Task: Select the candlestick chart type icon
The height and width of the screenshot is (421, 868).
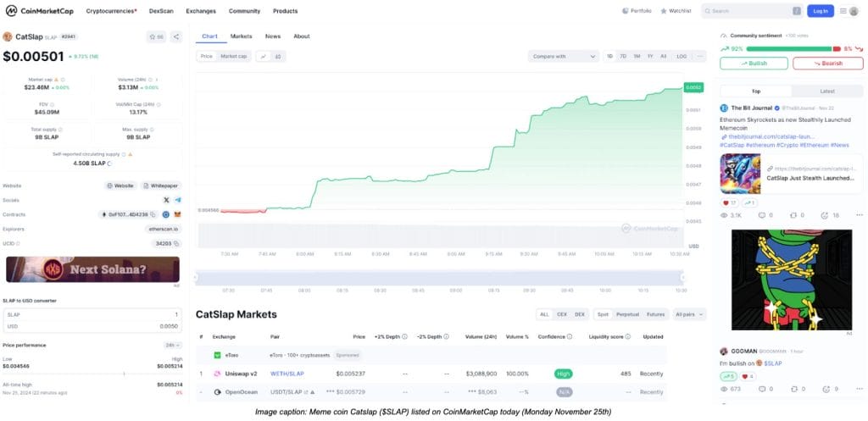Action: pos(278,56)
